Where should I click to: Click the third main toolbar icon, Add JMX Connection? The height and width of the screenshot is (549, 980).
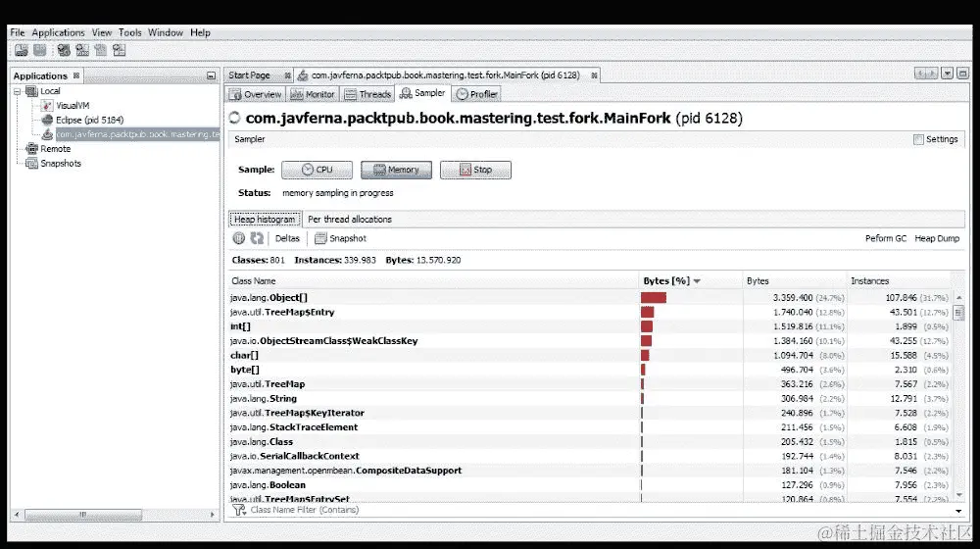point(64,50)
